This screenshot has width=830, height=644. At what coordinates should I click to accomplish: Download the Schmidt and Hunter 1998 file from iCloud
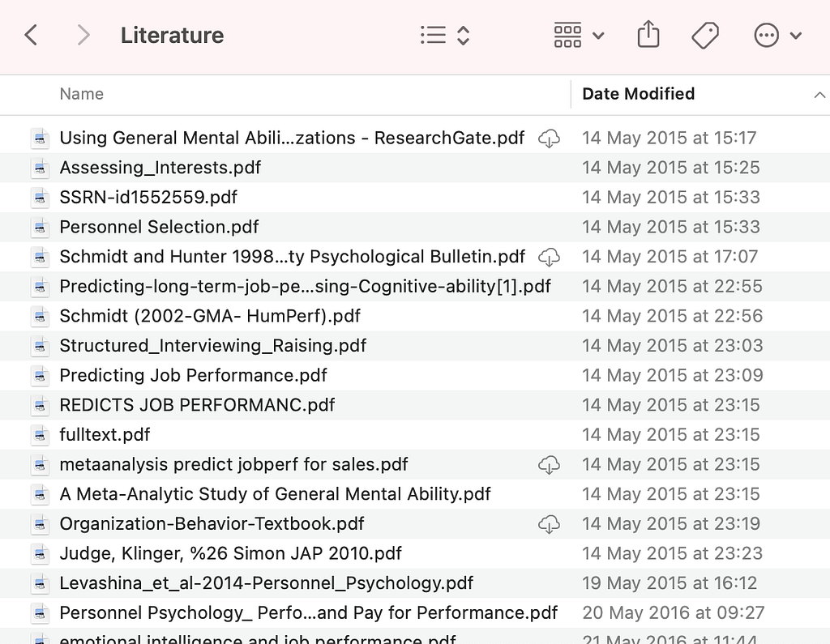point(549,257)
